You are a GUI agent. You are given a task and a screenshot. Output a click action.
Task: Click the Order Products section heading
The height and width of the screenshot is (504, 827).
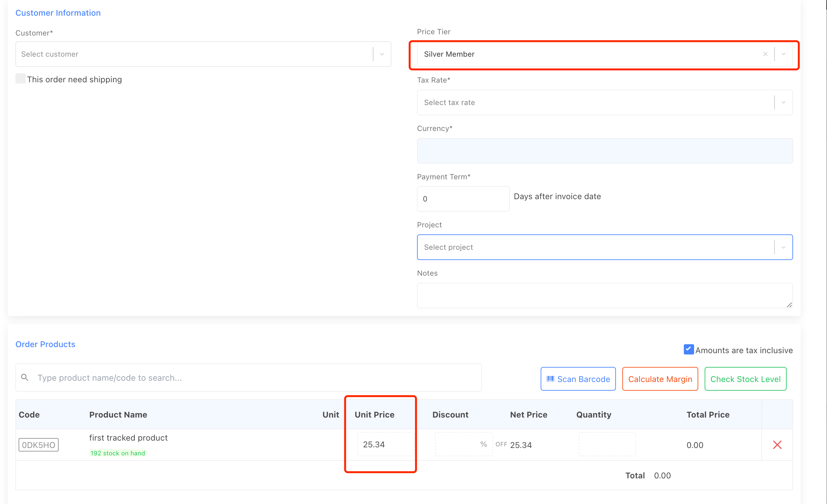45,344
